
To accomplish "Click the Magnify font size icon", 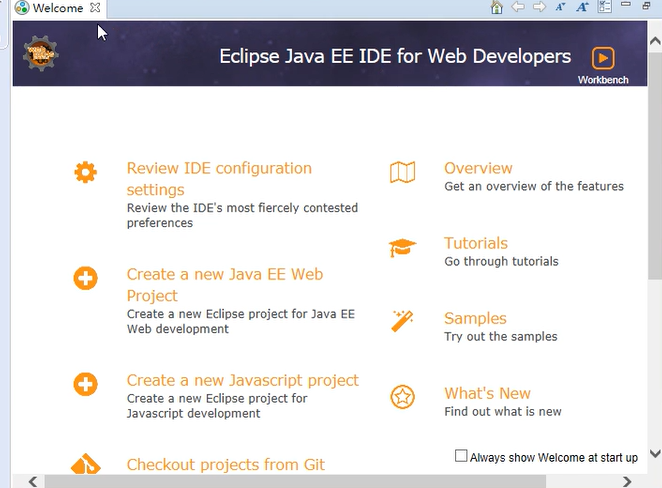I will 582,7.
